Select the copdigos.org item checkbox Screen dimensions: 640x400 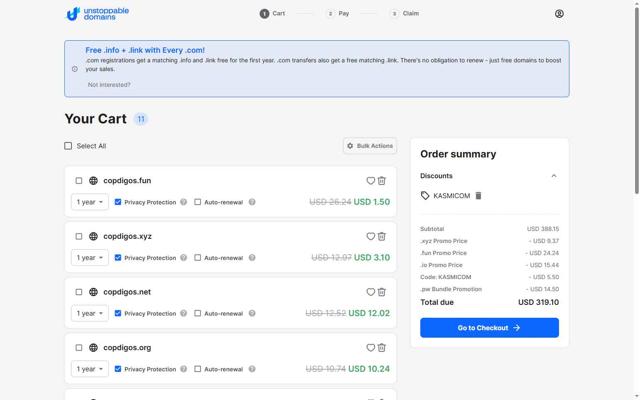79,347
